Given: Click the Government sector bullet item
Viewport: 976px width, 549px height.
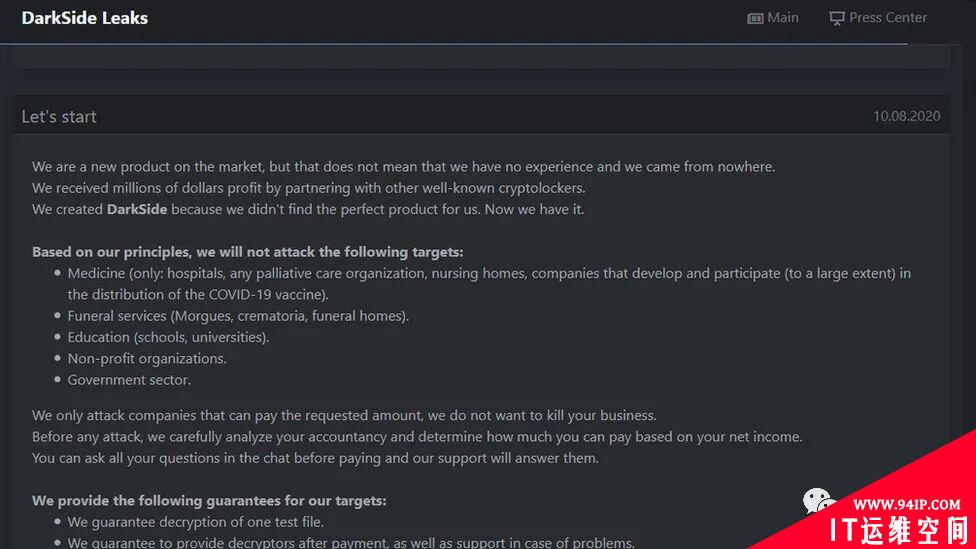Looking at the screenshot, I should (129, 380).
